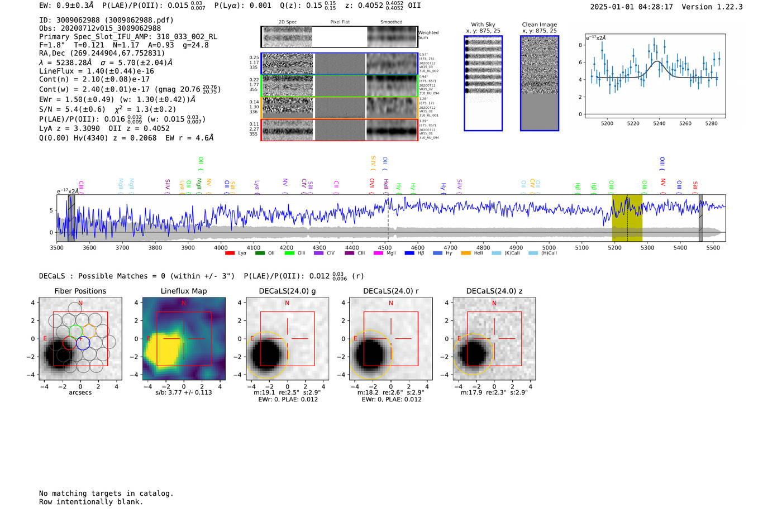Click the Lyα red legend swatch
Screen dimensions: 782x532
coord(230,253)
